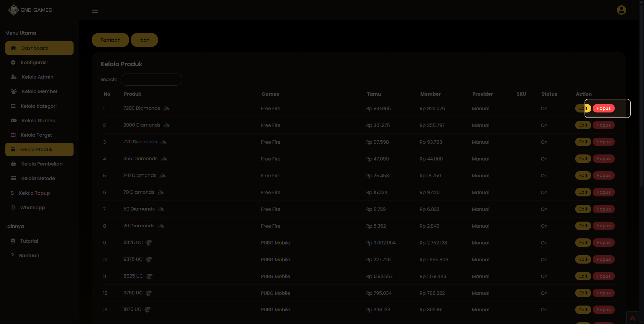
Task: Edit the 7290 Diamonds product
Action: pos(583,108)
